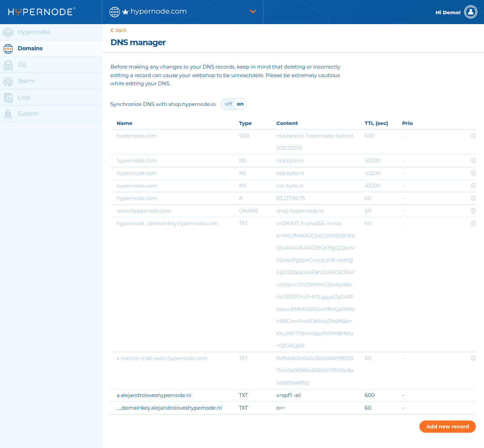
Task: Click the Content column header
Action: tap(287, 123)
